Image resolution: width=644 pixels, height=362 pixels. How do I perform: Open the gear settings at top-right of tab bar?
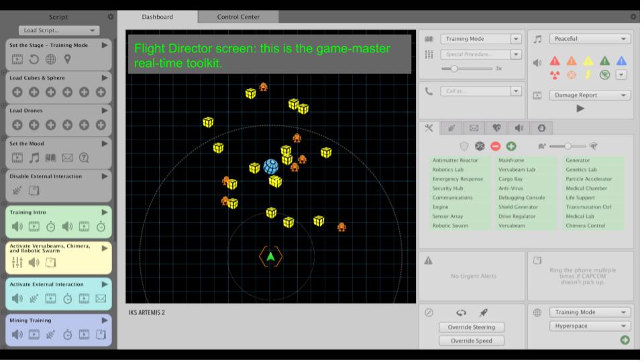click(x=633, y=17)
